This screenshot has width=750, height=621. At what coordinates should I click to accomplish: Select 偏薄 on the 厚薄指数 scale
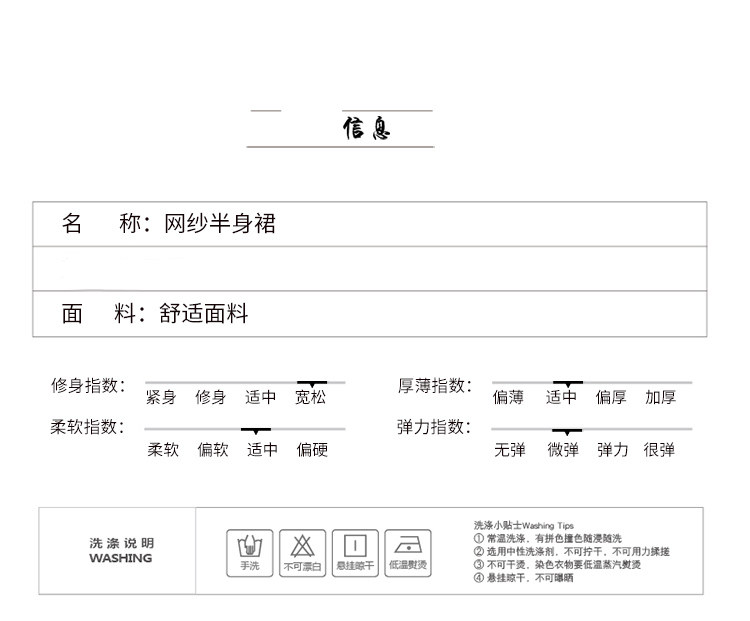(508, 397)
